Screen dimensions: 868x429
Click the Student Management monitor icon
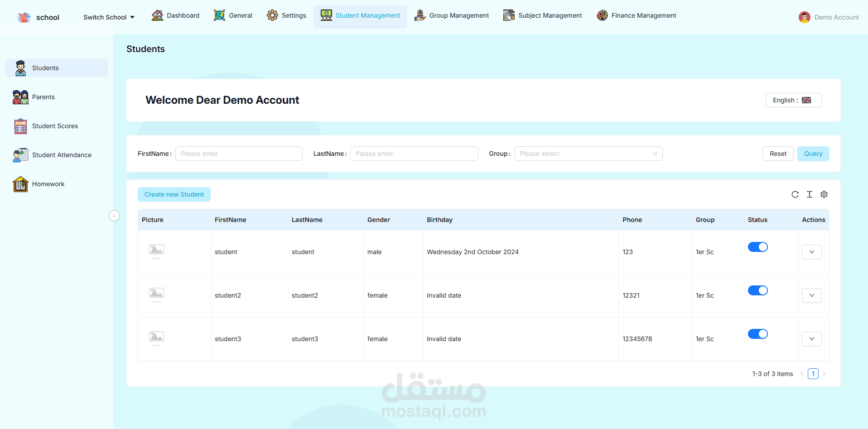click(x=326, y=15)
